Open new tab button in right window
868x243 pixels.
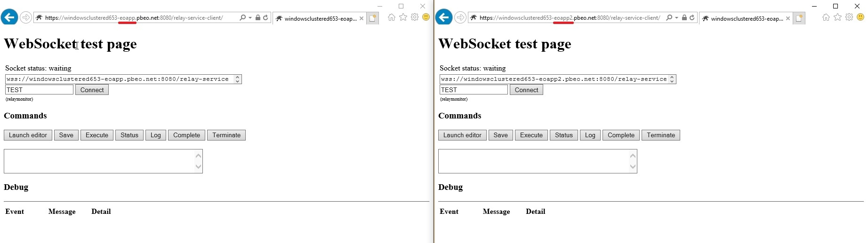(799, 18)
